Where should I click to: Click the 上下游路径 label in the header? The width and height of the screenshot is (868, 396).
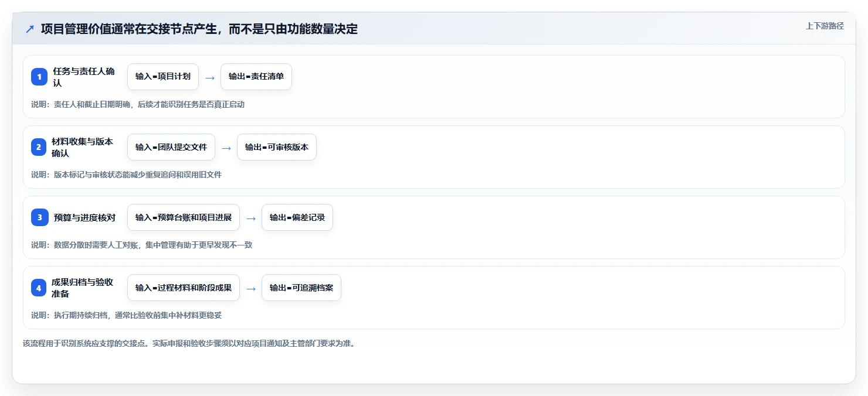[825, 26]
